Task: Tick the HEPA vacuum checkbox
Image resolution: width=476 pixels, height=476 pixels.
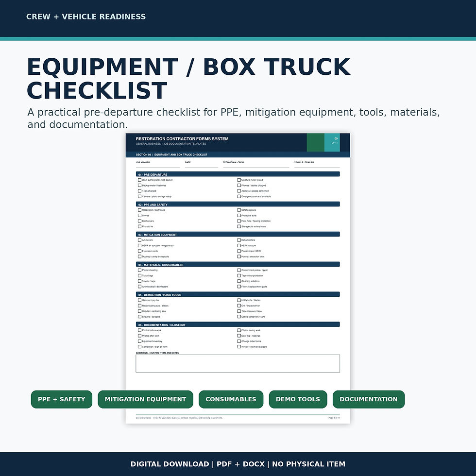Action: click(x=239, y=246)
